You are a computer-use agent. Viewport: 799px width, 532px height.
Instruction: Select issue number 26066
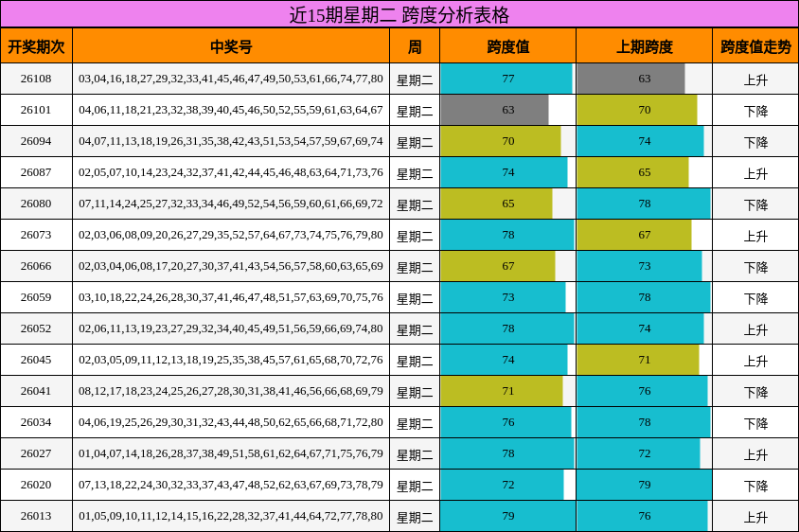tap(36, 266)
